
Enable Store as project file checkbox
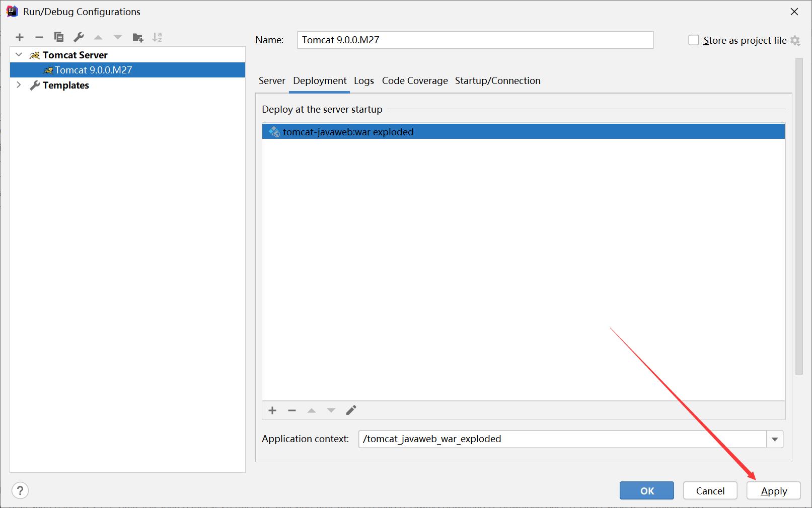click(694, 40)
